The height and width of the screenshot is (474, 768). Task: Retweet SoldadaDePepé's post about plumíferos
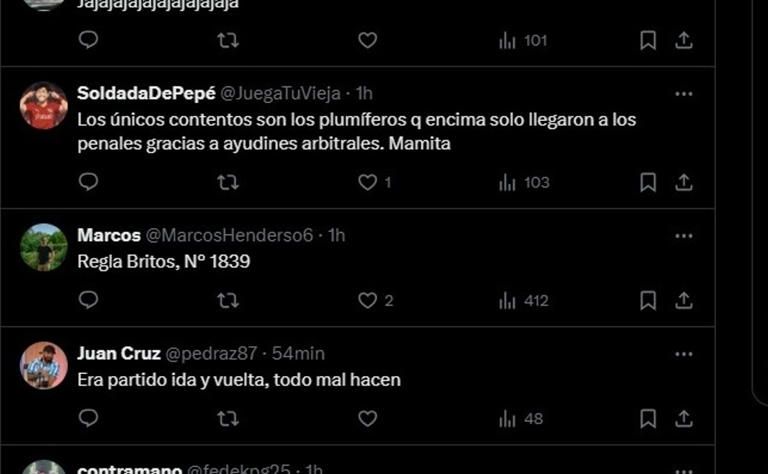coord(228,182)
